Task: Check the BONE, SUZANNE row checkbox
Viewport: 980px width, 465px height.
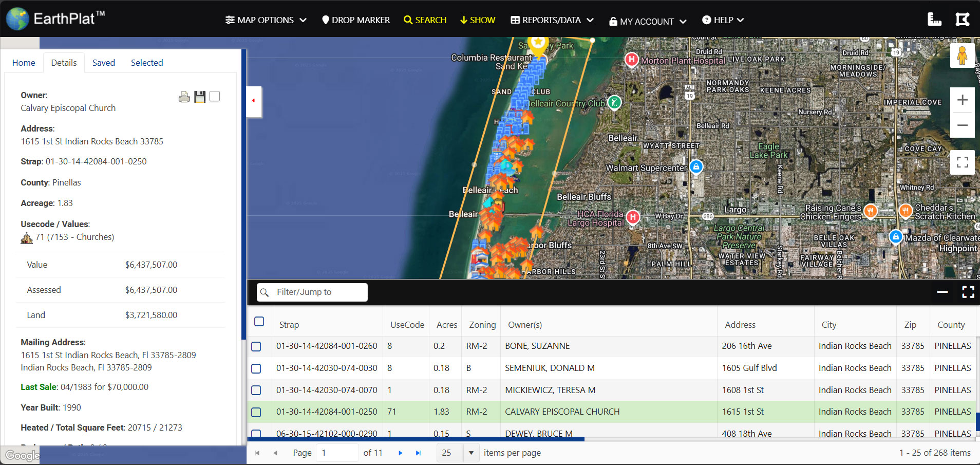Action: (256, 347)
